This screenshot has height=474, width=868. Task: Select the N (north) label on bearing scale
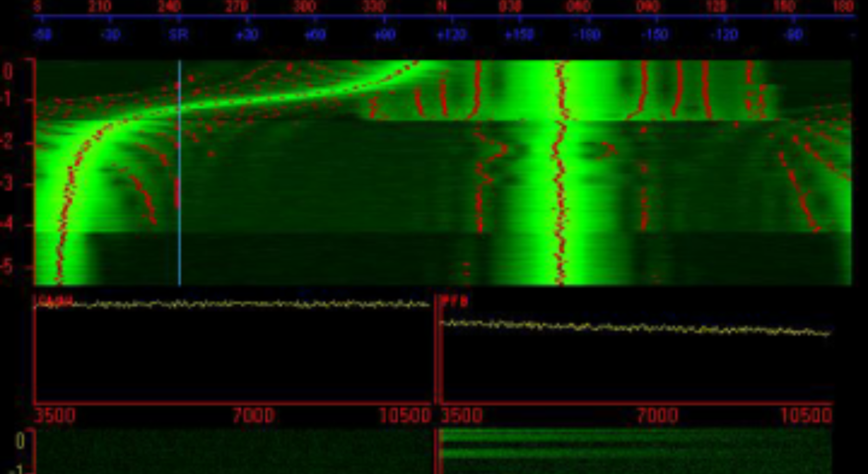tap(442, 7)
